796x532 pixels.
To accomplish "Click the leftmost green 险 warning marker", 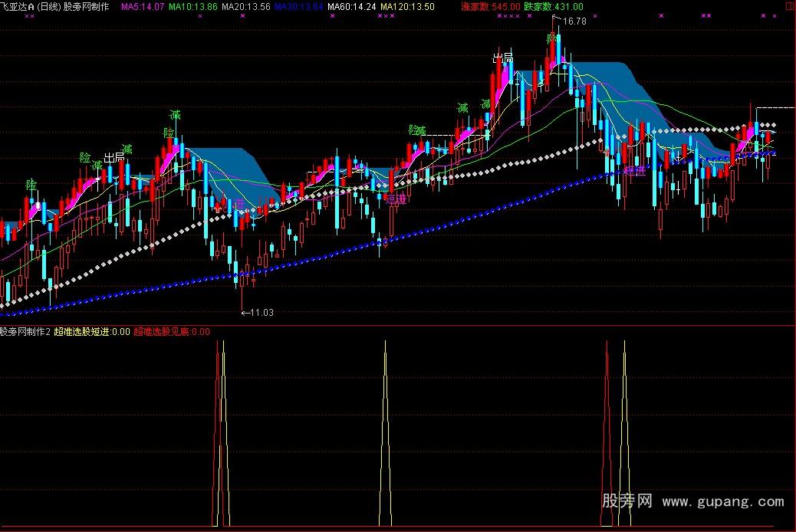I will 31,185.
